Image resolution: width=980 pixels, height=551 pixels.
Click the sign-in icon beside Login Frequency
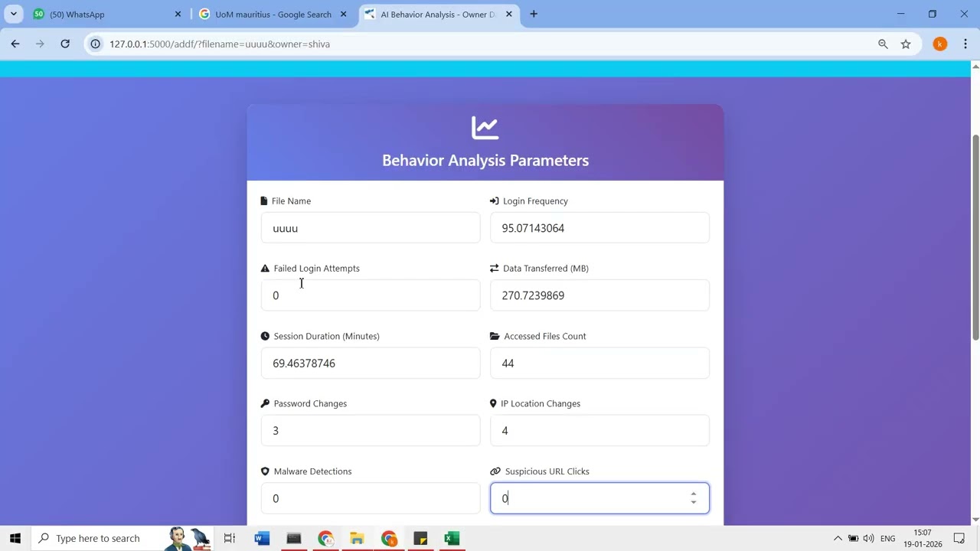(495, 201)
